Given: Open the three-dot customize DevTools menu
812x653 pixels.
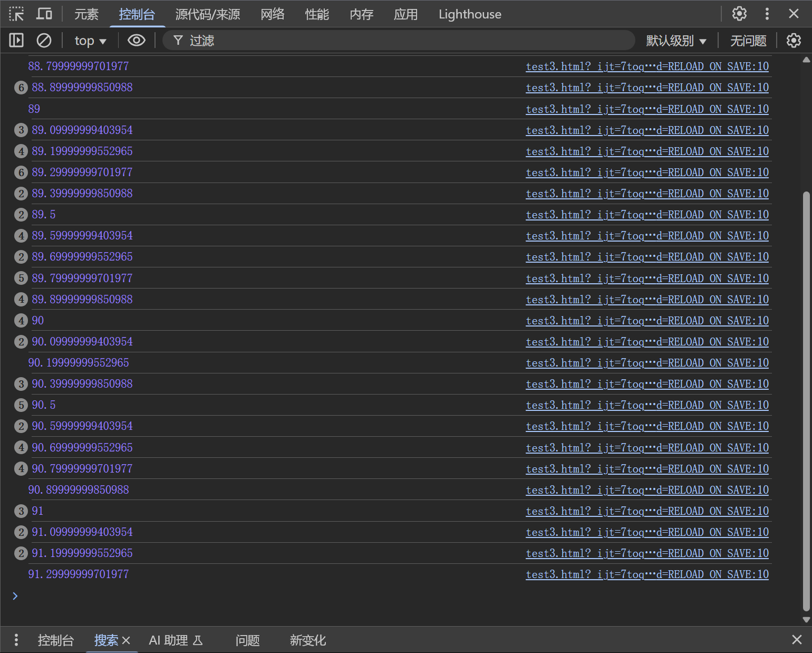Looking at the screenshot, I should click(x=767, y=14).
